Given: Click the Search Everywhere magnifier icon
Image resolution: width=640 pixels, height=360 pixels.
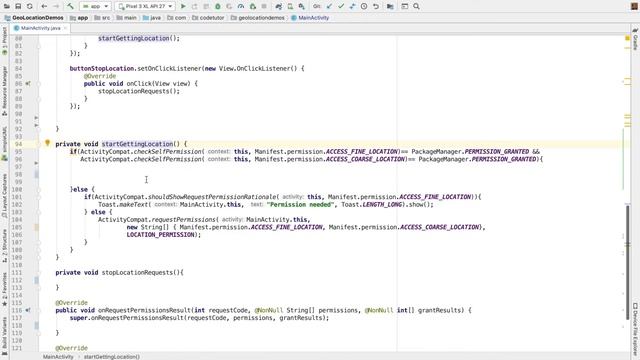Looking at the screenshot, I should click(416, 6).
